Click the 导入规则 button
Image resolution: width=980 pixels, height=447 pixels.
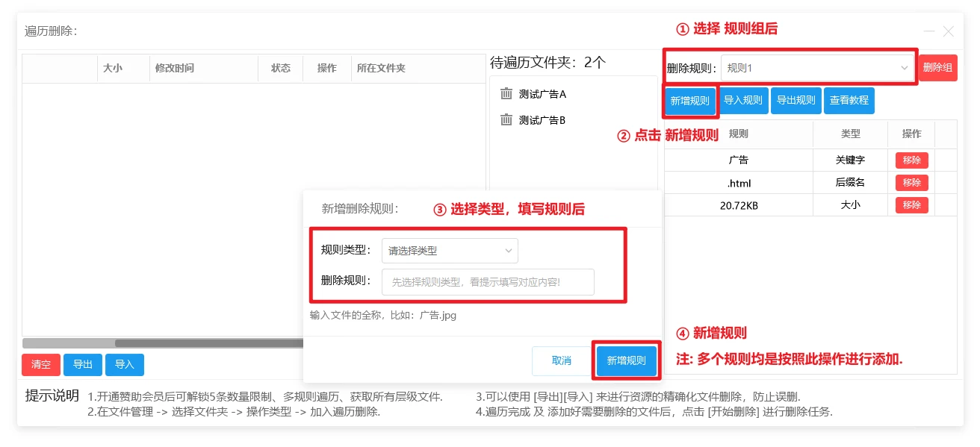tap(743, 101)
